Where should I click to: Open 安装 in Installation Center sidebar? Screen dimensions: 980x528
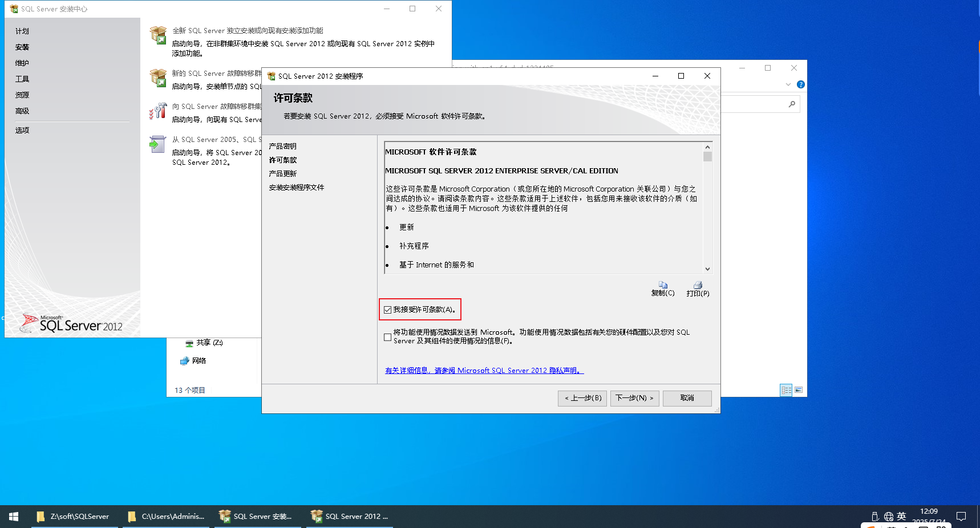pos(22,47)
